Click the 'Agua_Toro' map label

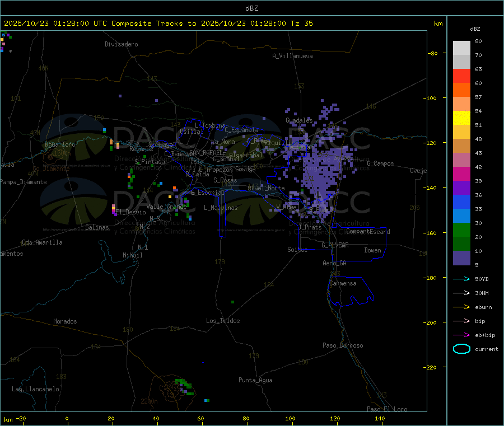(60, 144)
